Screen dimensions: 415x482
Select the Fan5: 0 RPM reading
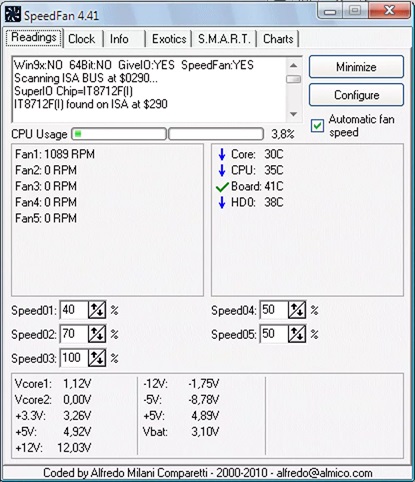(46, 218)
